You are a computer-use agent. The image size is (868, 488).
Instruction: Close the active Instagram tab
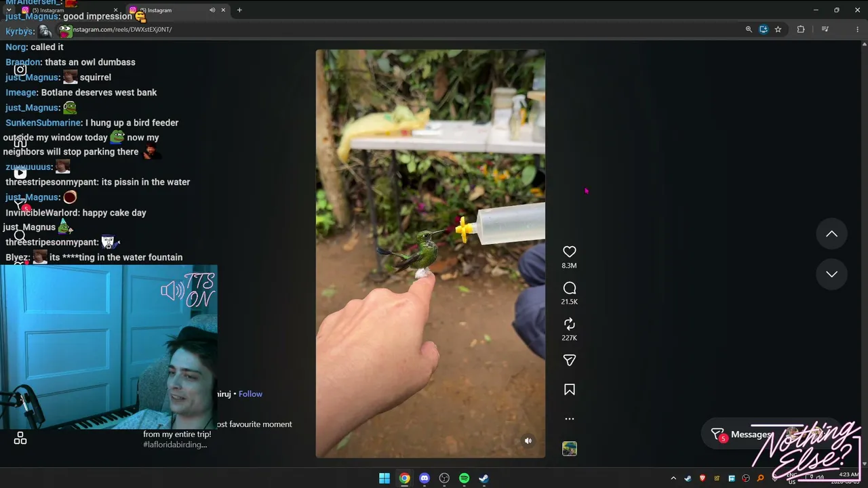[x=223, y=10]
